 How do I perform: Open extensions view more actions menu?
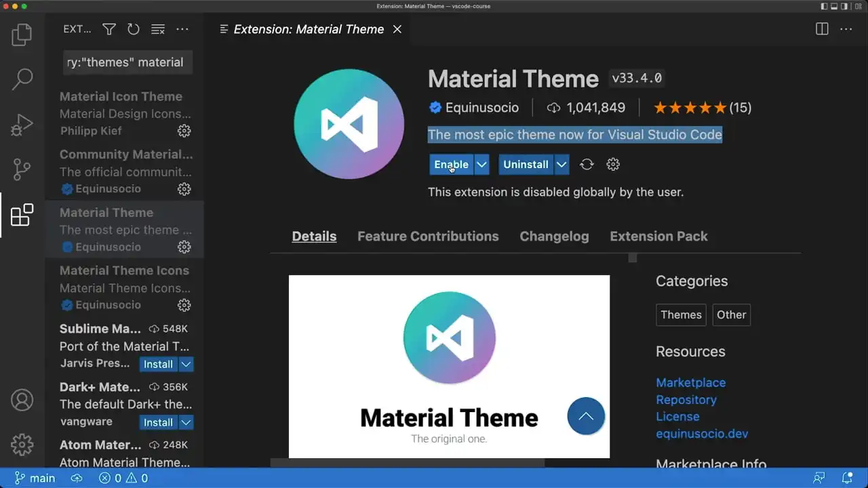point(182,29)
